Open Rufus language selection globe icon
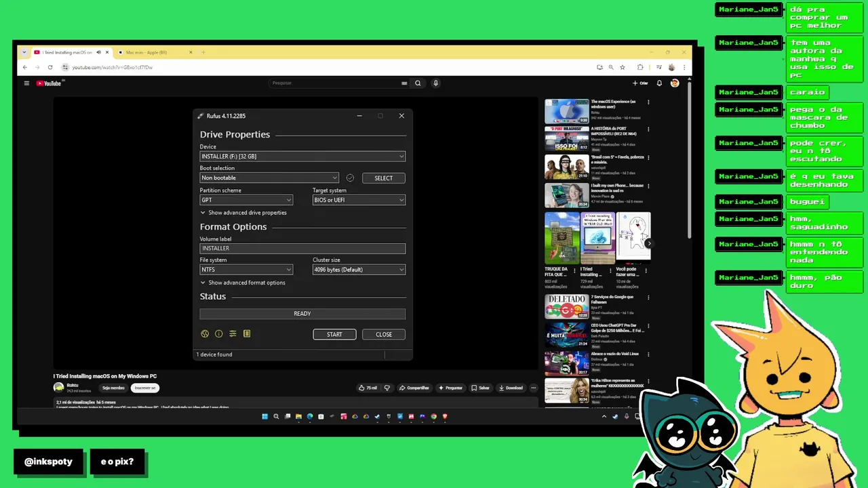 click(205, 333)
